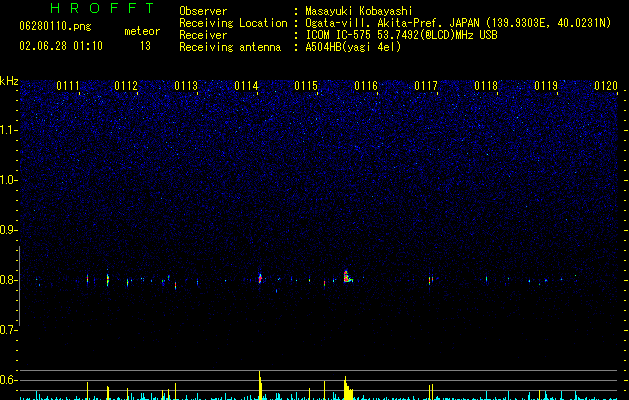This screenshot has width=629, height=400.
Task: Click the tallest yellow intensity spike after 0114
Action: [x=260, y=385]
